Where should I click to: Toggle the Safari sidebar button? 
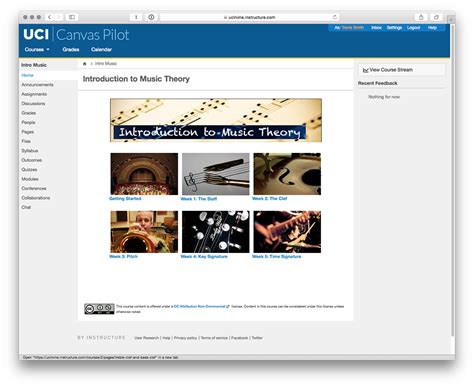[x=72, y=17]
